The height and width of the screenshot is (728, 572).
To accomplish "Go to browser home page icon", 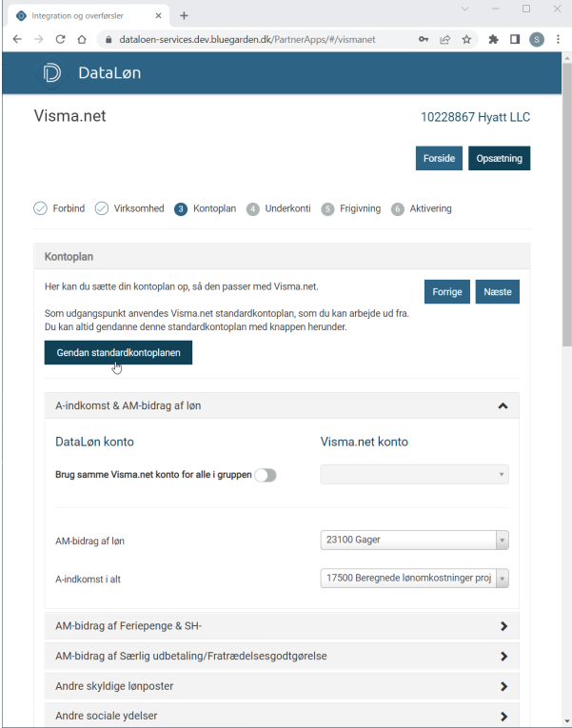I will point(82,39).
